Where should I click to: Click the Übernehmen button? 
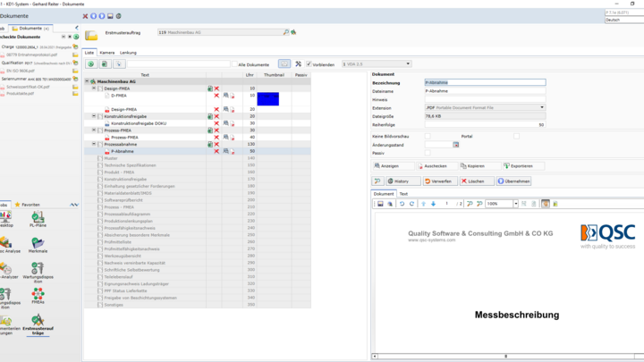513,181
